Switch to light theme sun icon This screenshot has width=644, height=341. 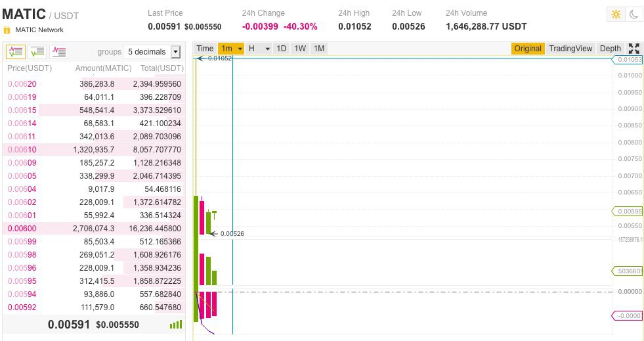coord(616,14)
